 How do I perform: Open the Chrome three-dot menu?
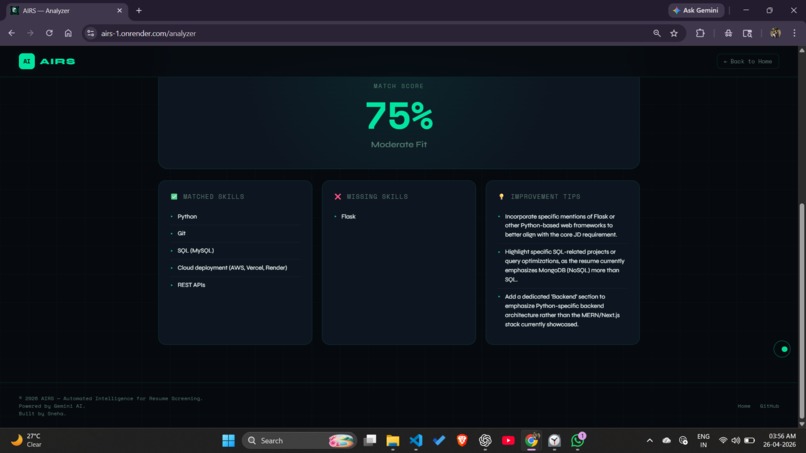coord(794,33)
